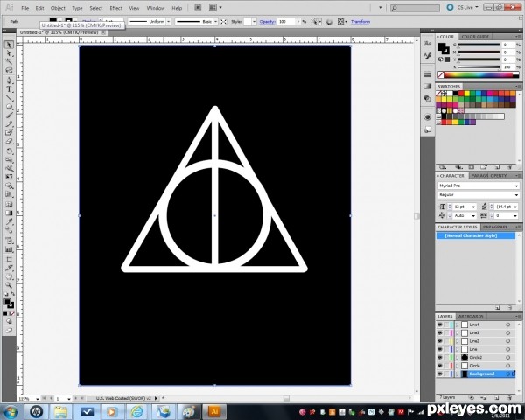
Task: Hide the Circle2 layer
Action: tap(439, 357)
